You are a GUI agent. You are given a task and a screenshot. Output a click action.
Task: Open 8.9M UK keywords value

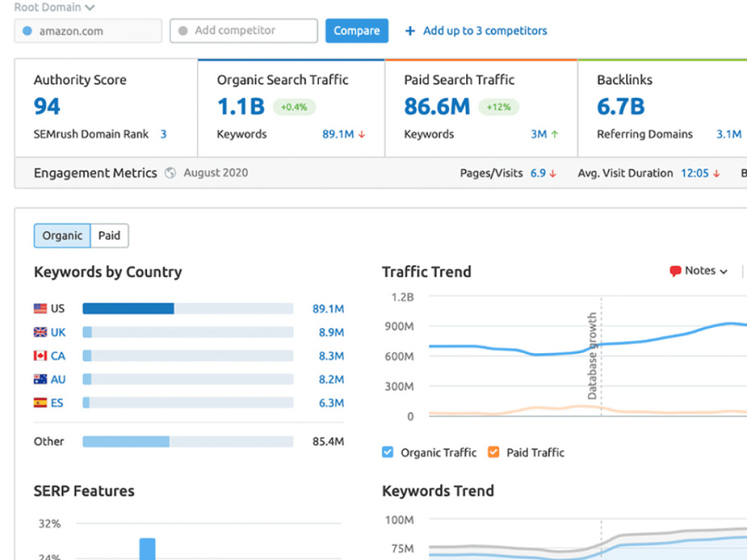point(332,332)
